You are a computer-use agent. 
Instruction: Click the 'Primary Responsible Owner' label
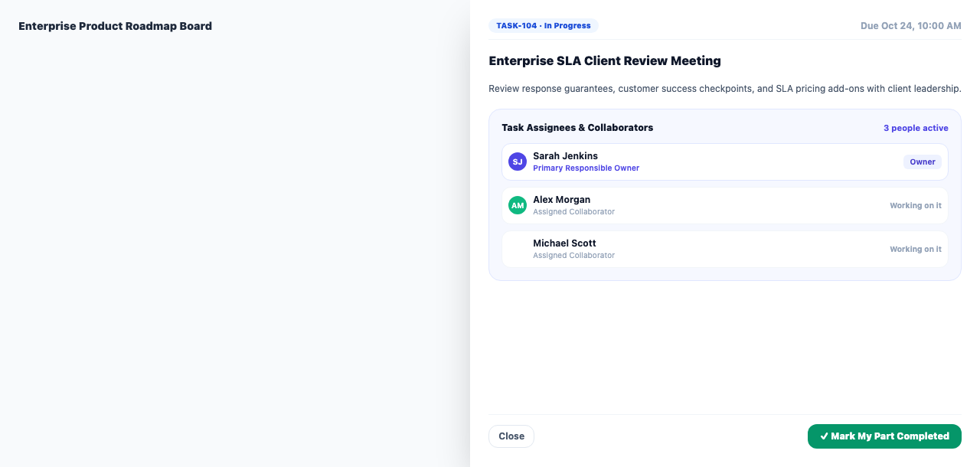tap(586, 168)
